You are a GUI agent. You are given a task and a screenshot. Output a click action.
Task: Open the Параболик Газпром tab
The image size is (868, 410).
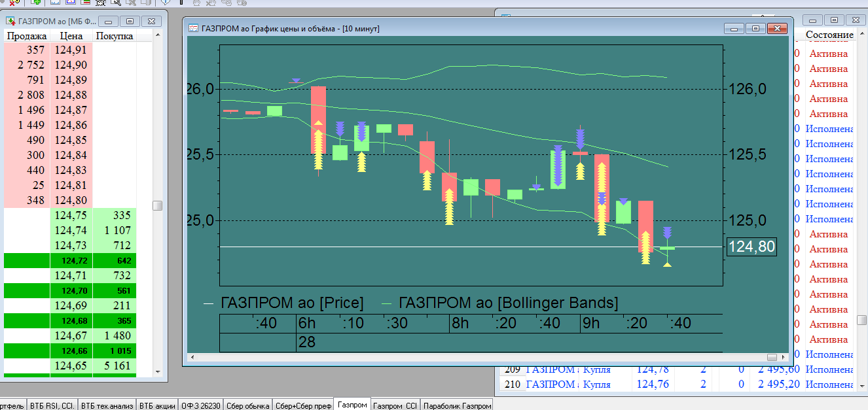coord(457,405)
